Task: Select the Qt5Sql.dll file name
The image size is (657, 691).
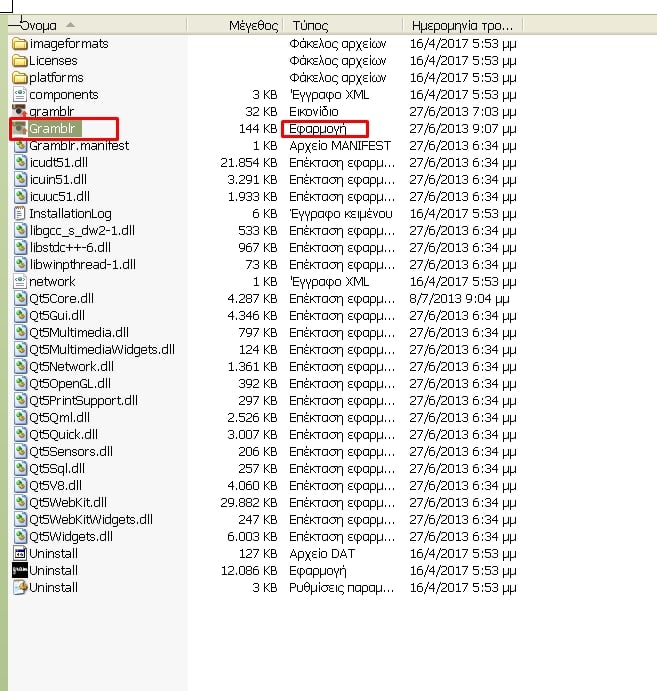Action: point(57,469)
